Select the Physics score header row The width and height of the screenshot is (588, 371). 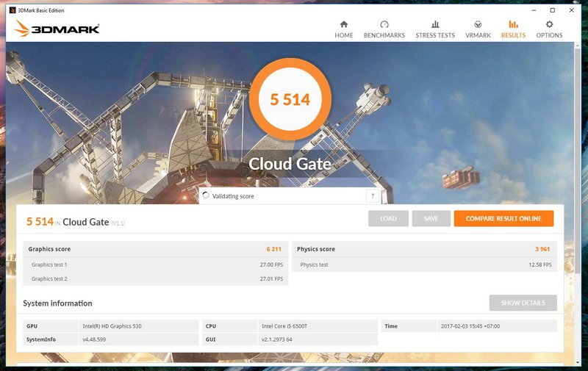tap(424, 249)
